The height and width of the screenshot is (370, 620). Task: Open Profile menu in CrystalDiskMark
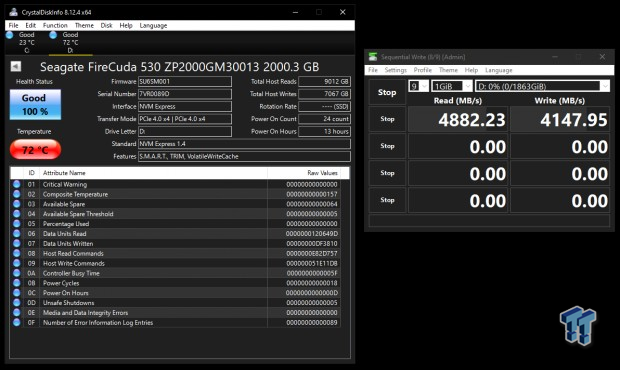tap(422, 70)
